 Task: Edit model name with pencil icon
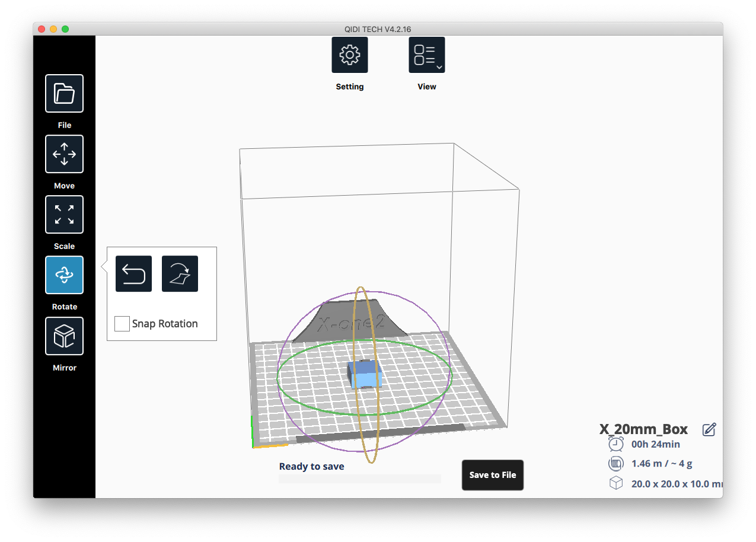[x=709, y=430]
